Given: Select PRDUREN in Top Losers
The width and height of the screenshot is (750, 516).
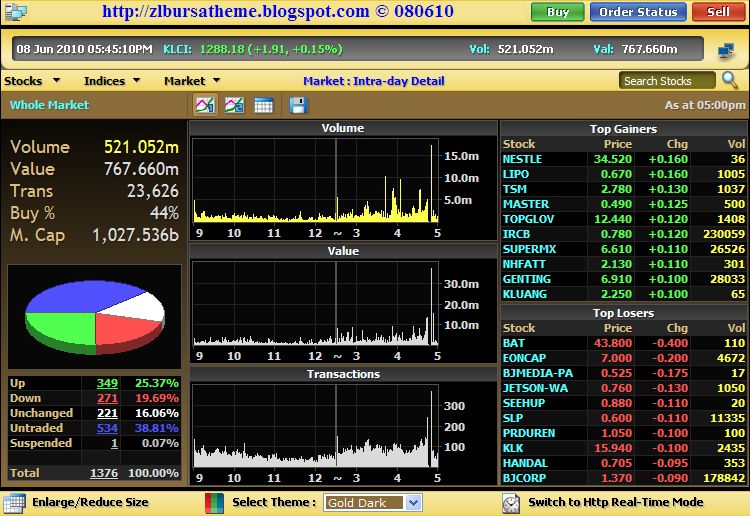Looking at the screenshot, I should coord(529,433).
